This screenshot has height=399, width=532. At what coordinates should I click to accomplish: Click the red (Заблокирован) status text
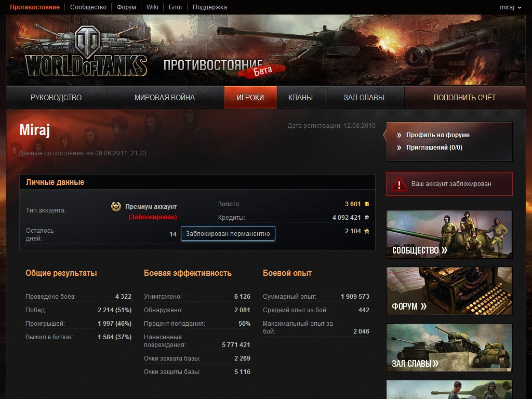point(153,217)
